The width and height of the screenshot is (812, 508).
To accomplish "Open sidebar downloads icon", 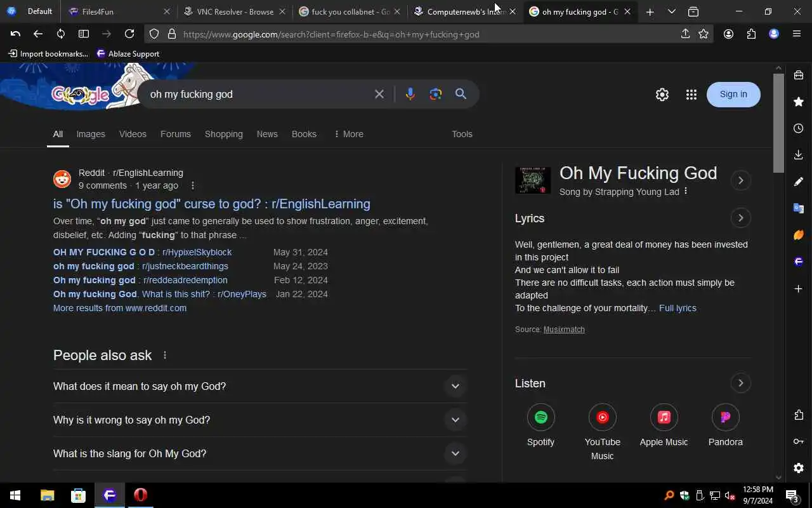I will coord(799,155).
